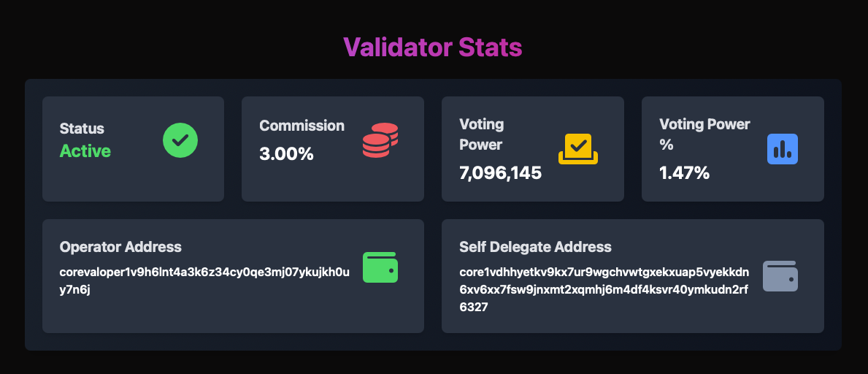Image resolution: width=868 pixels, height=374 pixels.
Task: Click the last line 6327 of address
Action: pos(474,308)
